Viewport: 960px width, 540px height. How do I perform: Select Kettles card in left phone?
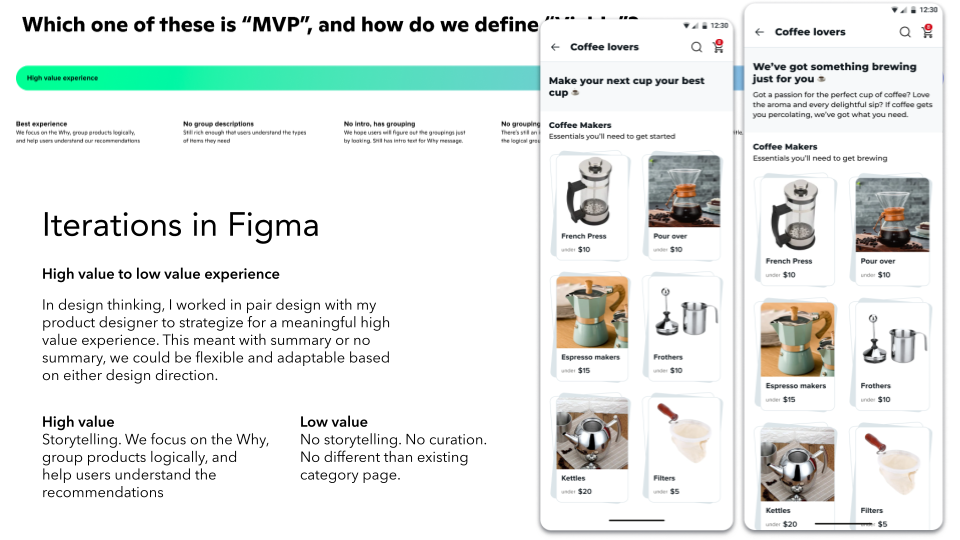point(590,448)
